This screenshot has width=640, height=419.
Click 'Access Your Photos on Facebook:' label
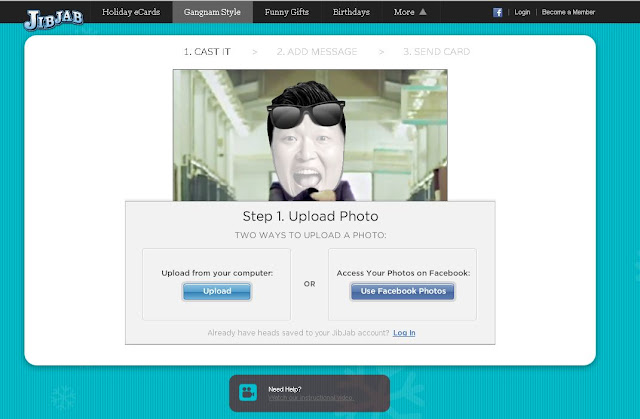(403, 273)
